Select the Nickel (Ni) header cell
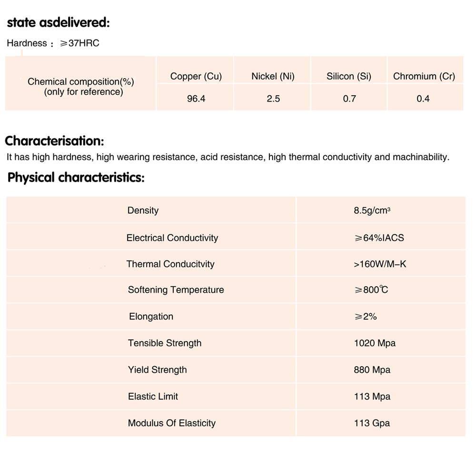The height and width of the screenshot is (450, 476). (273, 76)
